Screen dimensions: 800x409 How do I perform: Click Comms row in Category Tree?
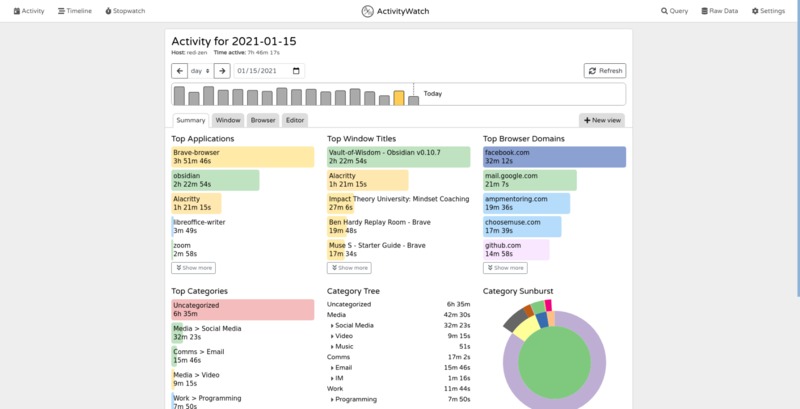click(x=398, y=357)
